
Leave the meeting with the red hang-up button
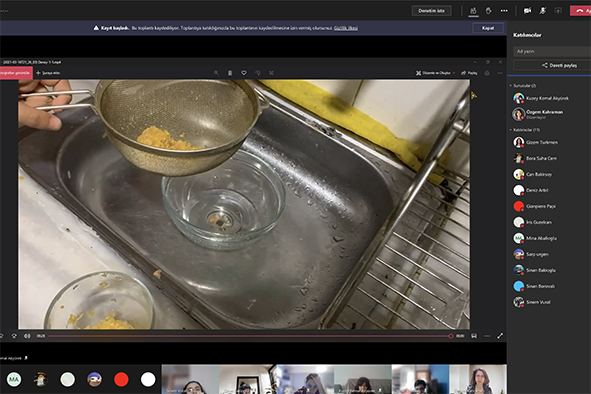[581, 11]
